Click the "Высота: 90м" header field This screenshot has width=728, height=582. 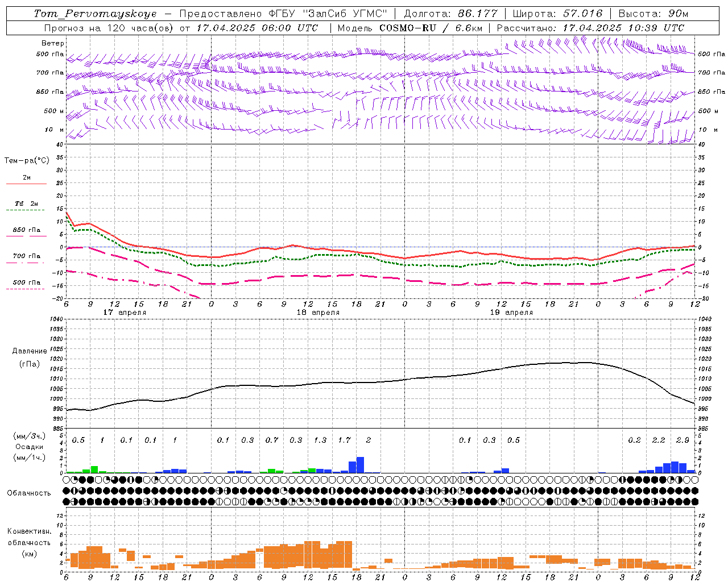click(653, 14)
